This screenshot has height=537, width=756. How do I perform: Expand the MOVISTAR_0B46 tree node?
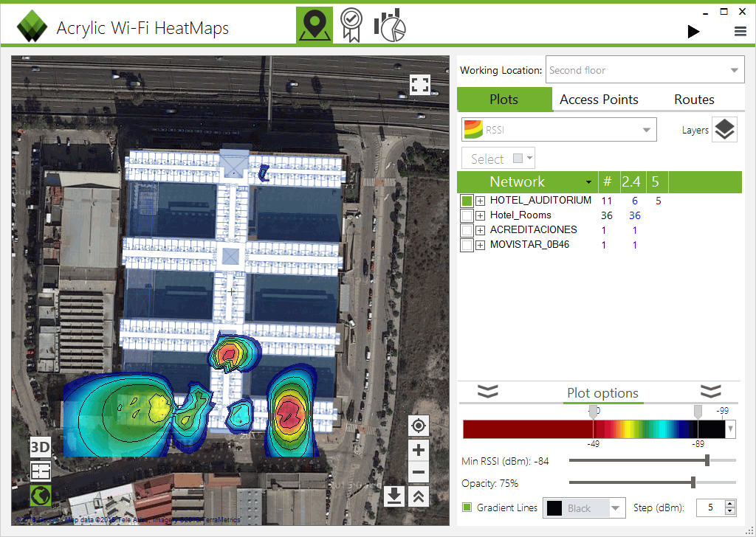click(480, 245)
